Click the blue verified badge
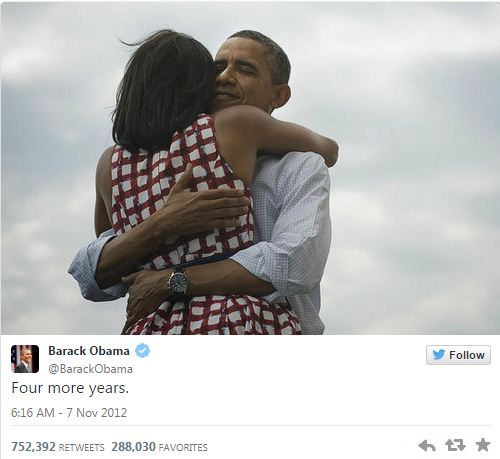 [x=143, y=351]
